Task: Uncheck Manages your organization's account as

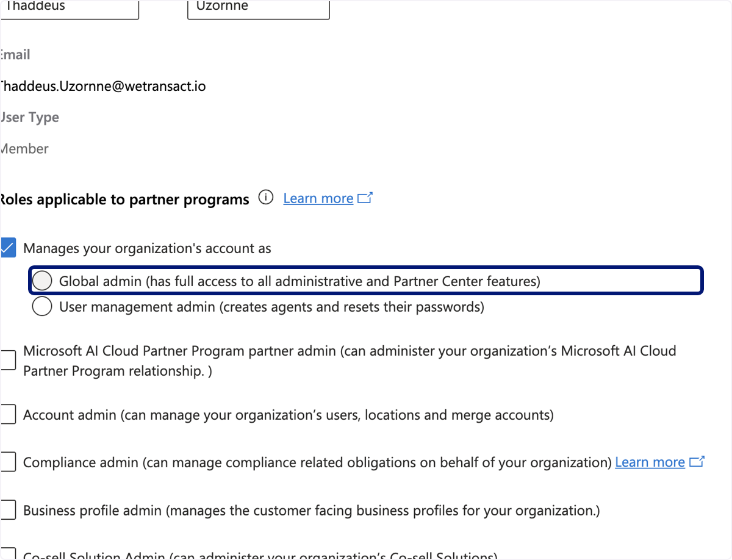Action: click(7, 248)
